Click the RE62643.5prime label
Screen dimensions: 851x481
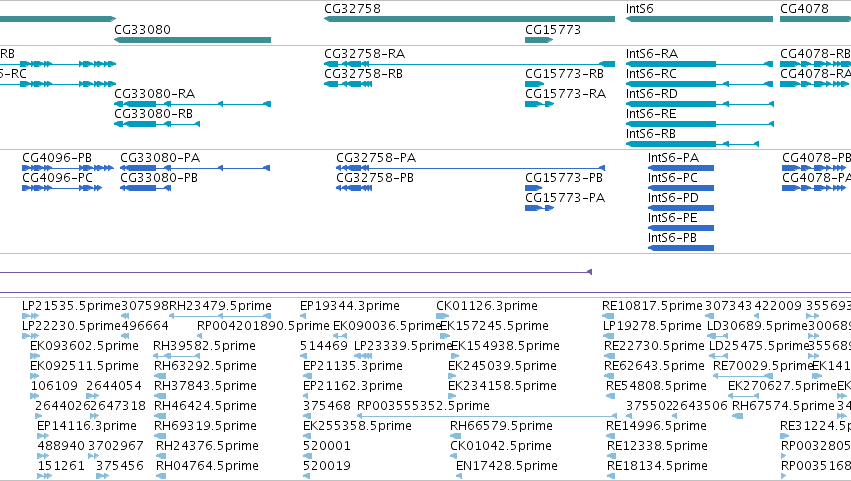click(655, 366)
